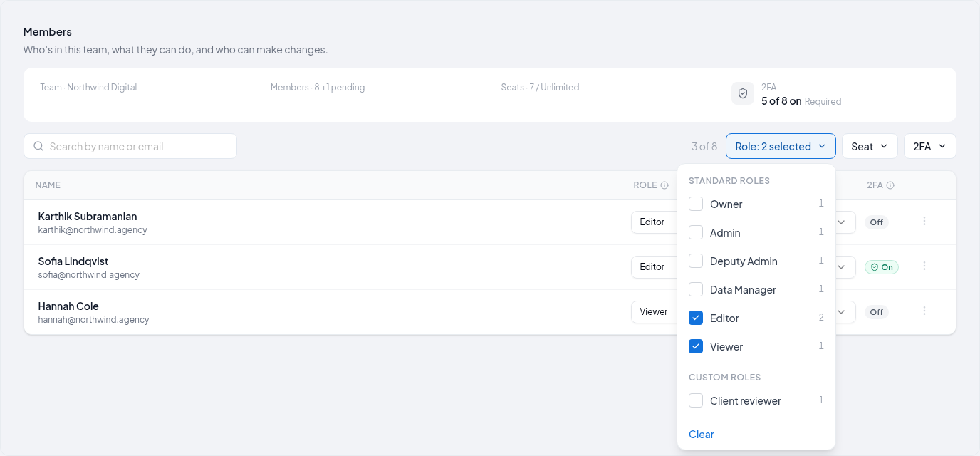The height and width of the screenshot is (456, 980).
Task: Open seat dropdown chevron in Hannah's row
Action: (843, 312)
